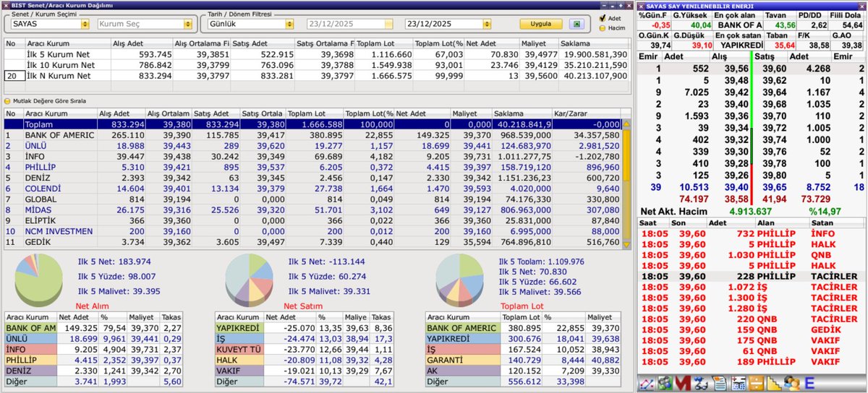Viewport: 868px width, 393px height.
Task: Select the Toplam summary row
Action: click(313, 125)
